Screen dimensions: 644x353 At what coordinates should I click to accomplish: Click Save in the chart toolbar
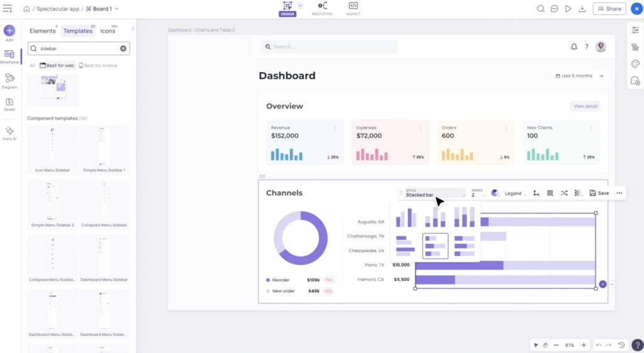[x=599, y=193]
